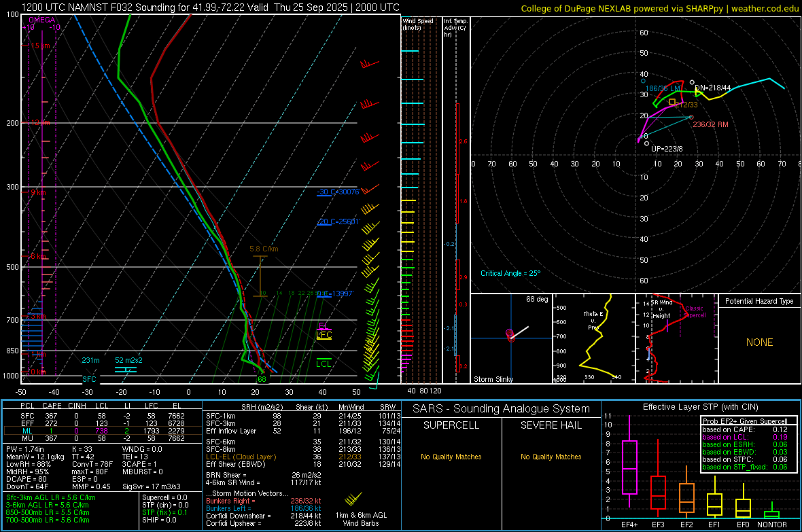Click the Bunkers Left storm motion line
Screen dimensions: 802x532
tap(264, 508)
